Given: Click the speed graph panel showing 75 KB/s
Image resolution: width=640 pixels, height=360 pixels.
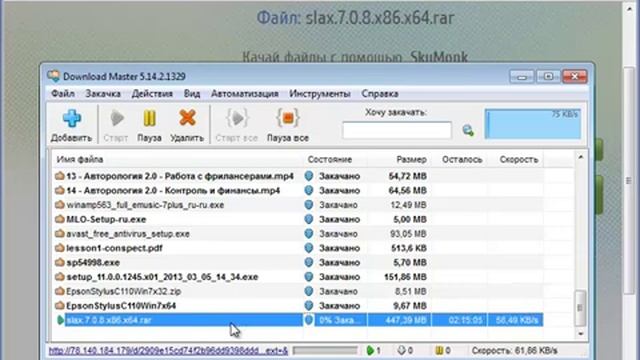Looking at the screenshot, I should 533,124.
